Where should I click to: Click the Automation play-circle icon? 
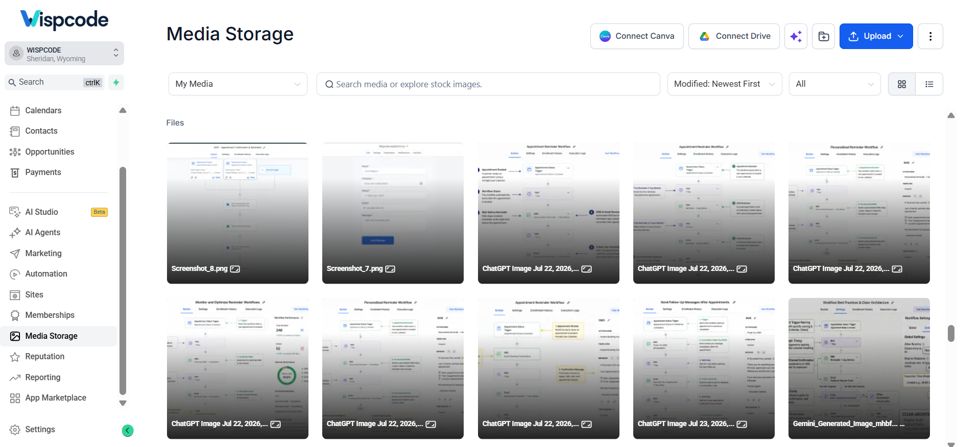[15, 274]
